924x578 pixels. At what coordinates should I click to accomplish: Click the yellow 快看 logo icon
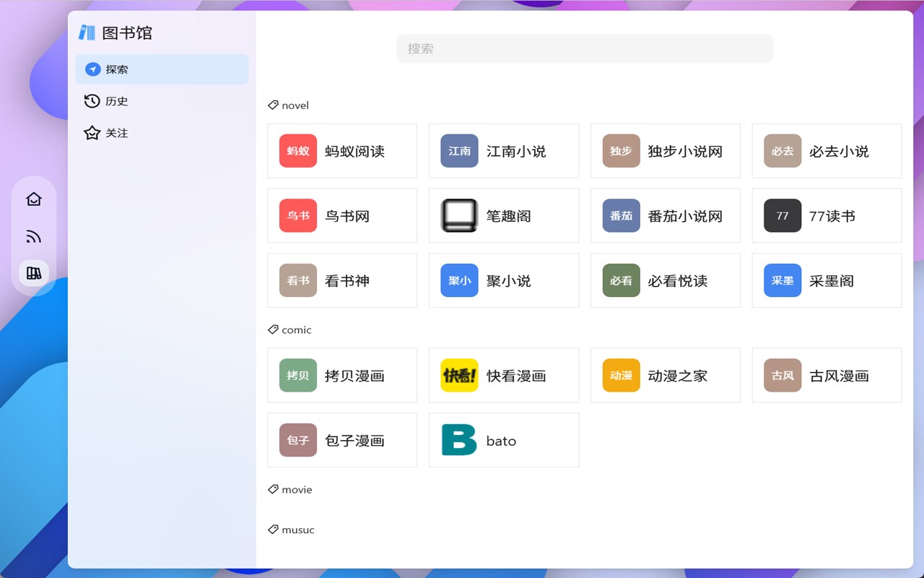pos(460,375)
